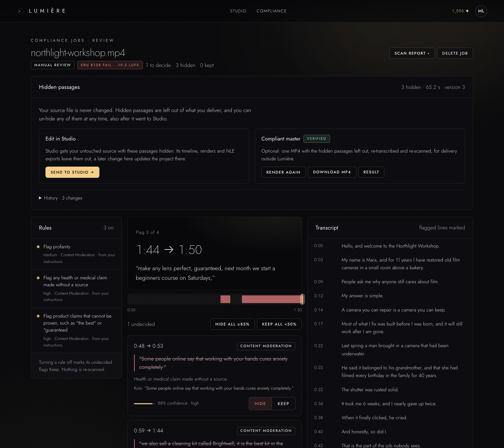504x448 pixels.
Task: Click the '1 undecided' label
Action: 141,324
